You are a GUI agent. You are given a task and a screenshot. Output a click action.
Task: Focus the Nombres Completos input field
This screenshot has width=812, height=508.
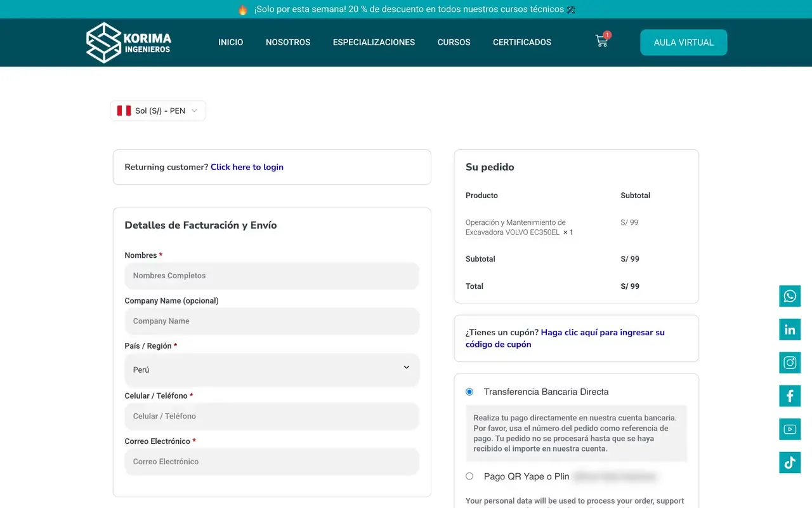272,276
